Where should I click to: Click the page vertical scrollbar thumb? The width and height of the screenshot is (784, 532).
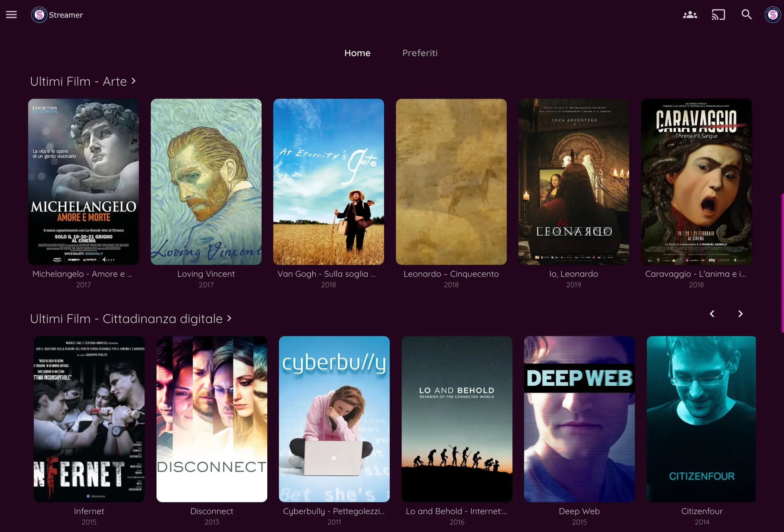click(782, 263)
